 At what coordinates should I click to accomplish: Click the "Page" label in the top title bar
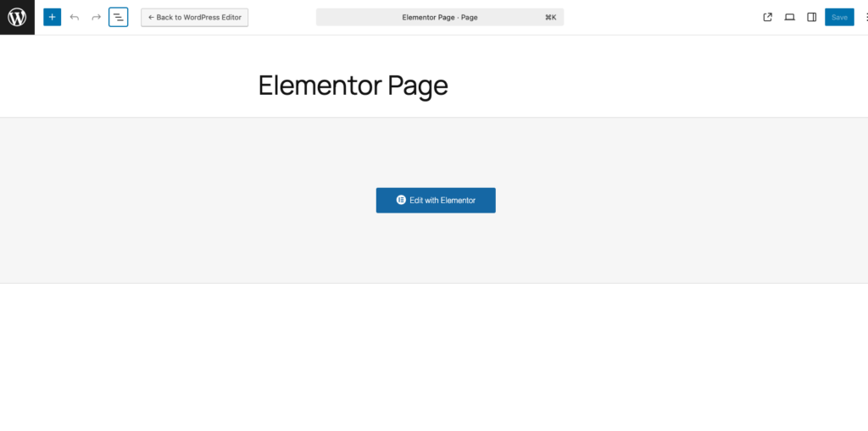point(469,17)
